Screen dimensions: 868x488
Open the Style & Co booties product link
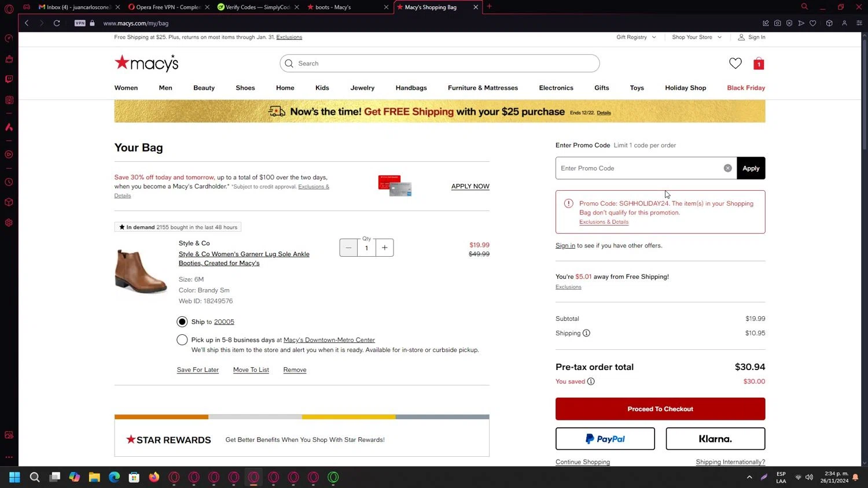point(244,258)
